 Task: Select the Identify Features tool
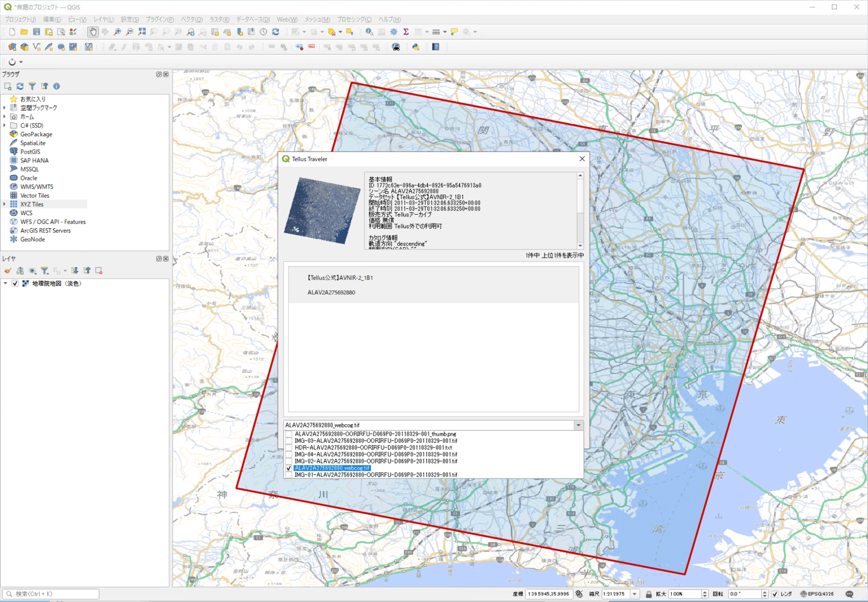click(369, 32)
